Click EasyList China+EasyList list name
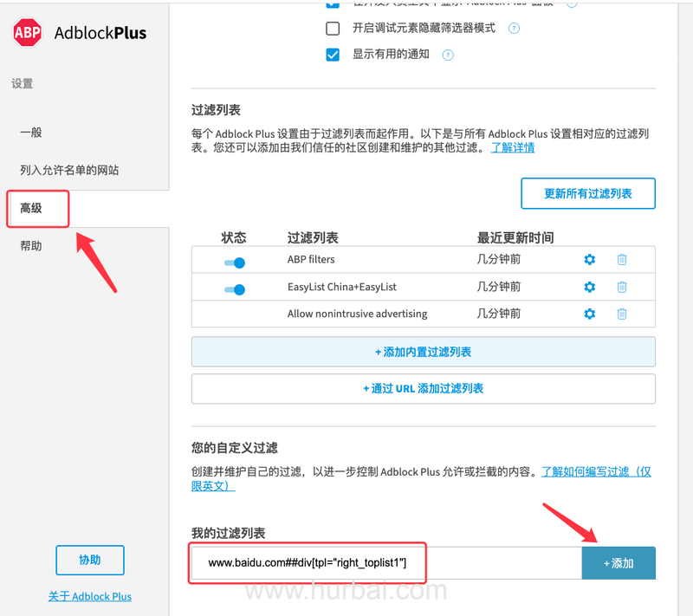This screenshot has width=693, height=616. (341, 287)
